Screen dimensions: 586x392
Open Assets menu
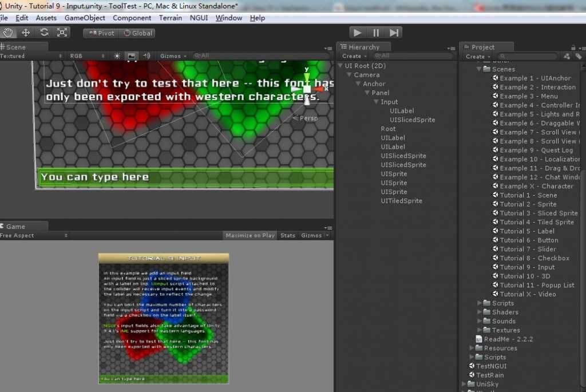tap(46, 18)
